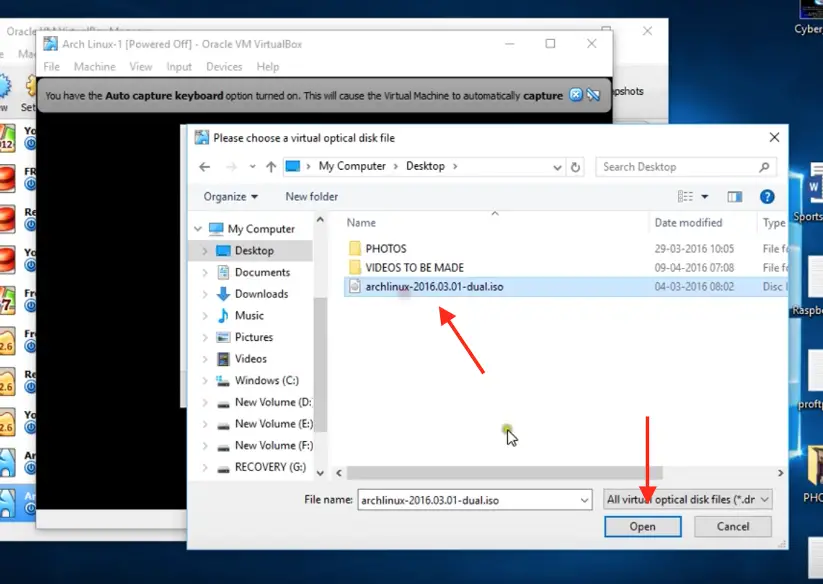Open the File name dropdown list
823x584 pixels.
pos(584,500)
